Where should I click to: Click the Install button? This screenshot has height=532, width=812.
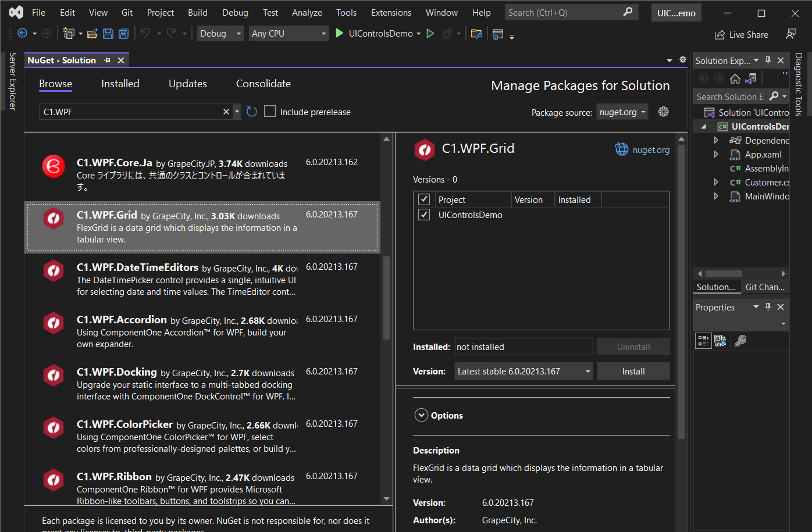click(633, 372)
